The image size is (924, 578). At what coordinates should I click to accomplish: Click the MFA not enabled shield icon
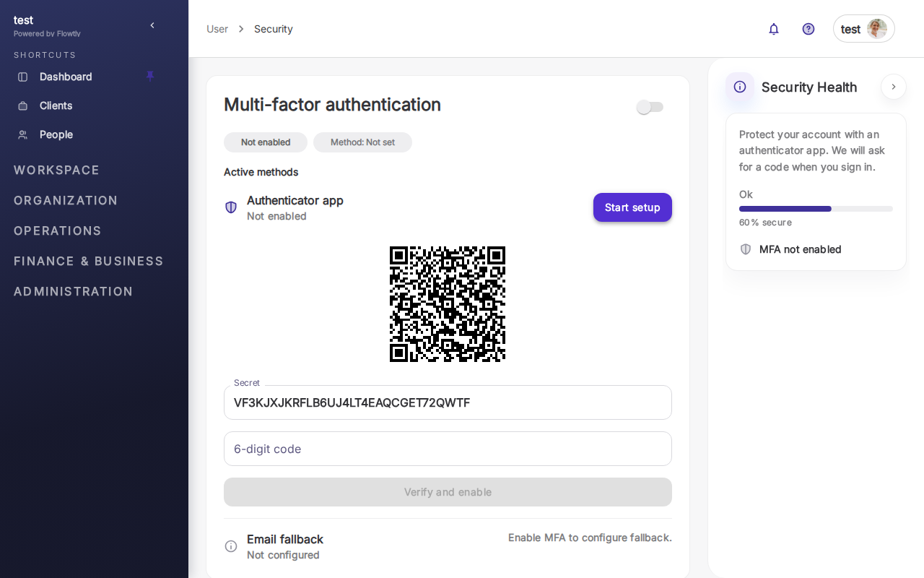click(746, 249)
